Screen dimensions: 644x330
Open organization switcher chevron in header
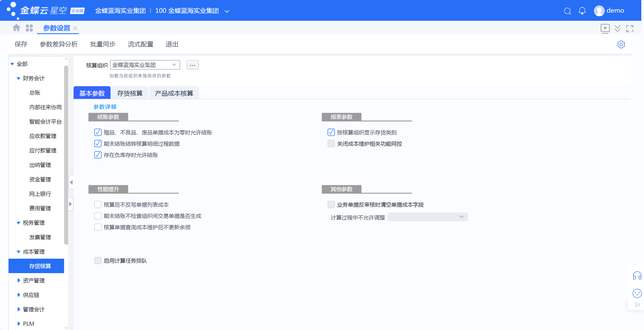coord(227,11)
